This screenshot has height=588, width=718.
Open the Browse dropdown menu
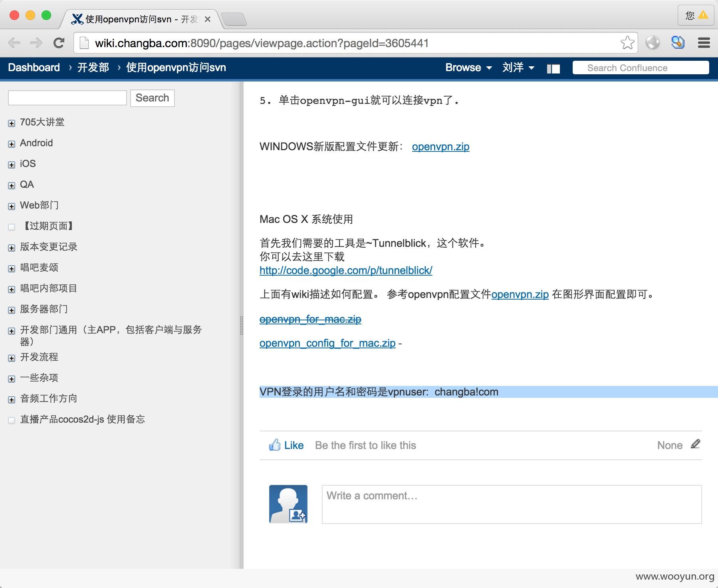468,68
